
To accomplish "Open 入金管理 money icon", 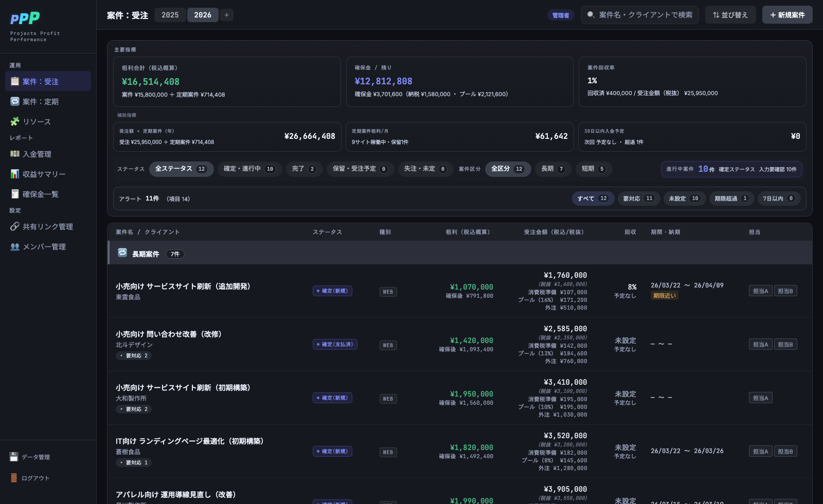I will coord(15,154).
